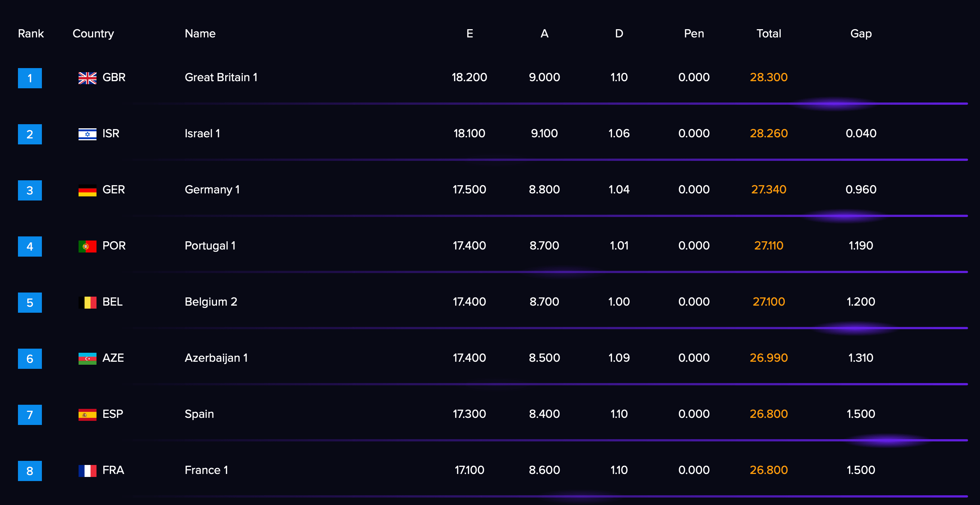Viewport: 980px width, 505px height.
Task: Click the Spain flag icon
Action: 88,415
